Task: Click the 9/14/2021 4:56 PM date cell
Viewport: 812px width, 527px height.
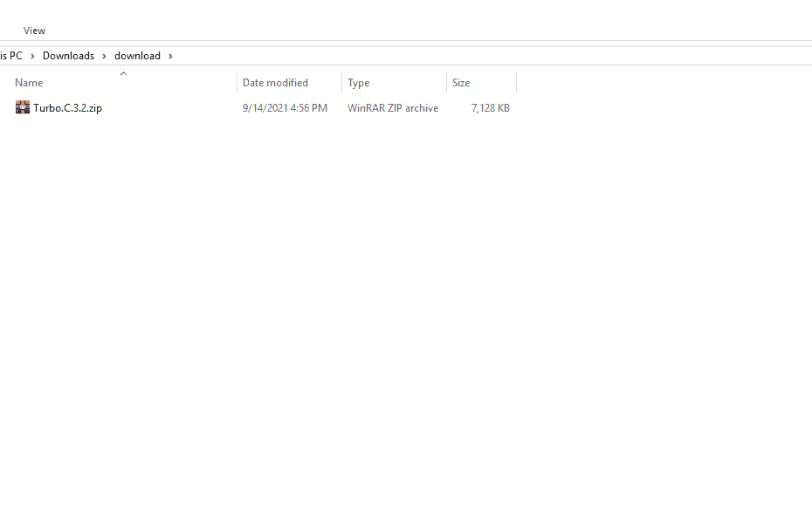Action: [x=285, y=108]
